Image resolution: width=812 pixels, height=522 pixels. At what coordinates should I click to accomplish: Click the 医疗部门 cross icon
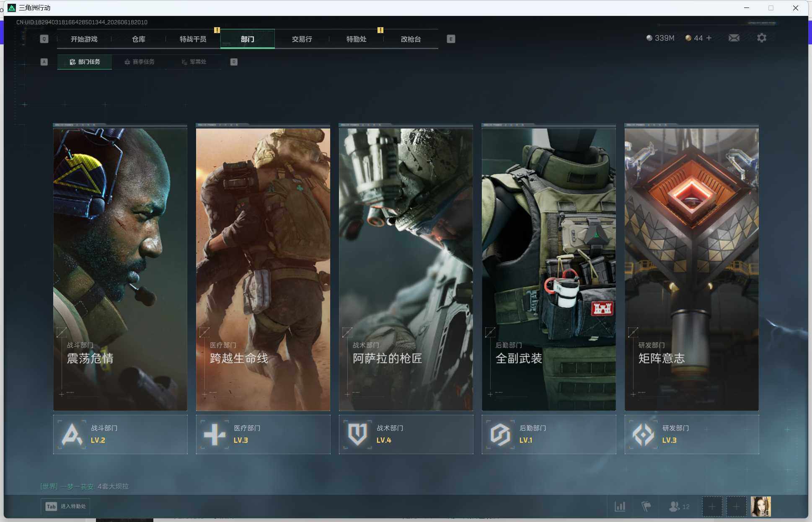pos(215,435)
